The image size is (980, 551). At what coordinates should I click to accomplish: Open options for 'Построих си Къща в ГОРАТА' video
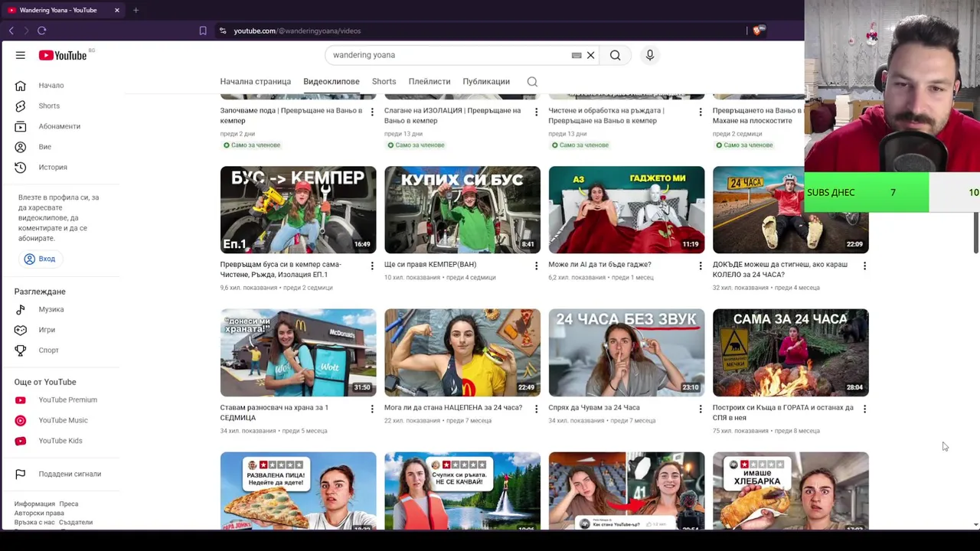click(864, 409)
